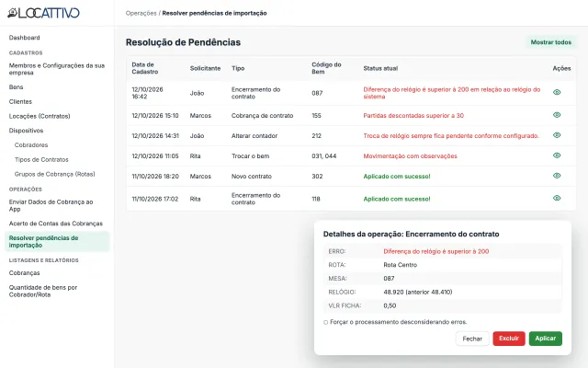The height and width of the screenshot is (368, 588).
Task: Click eye icon for bem 118 row
Action: [x=557, y=199]
